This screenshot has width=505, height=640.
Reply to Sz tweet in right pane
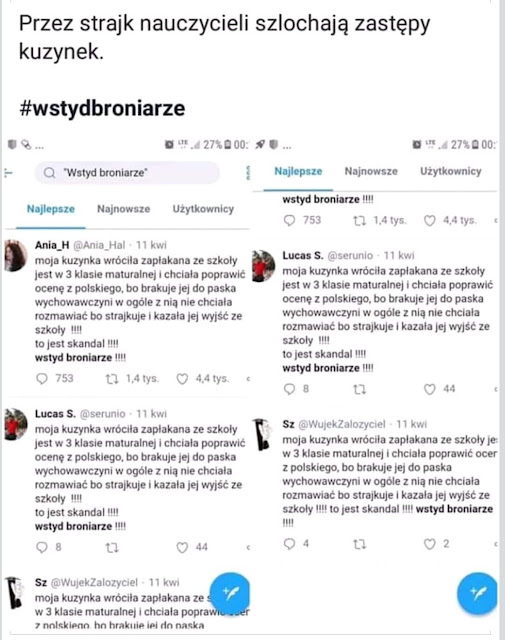click(289, 544)
